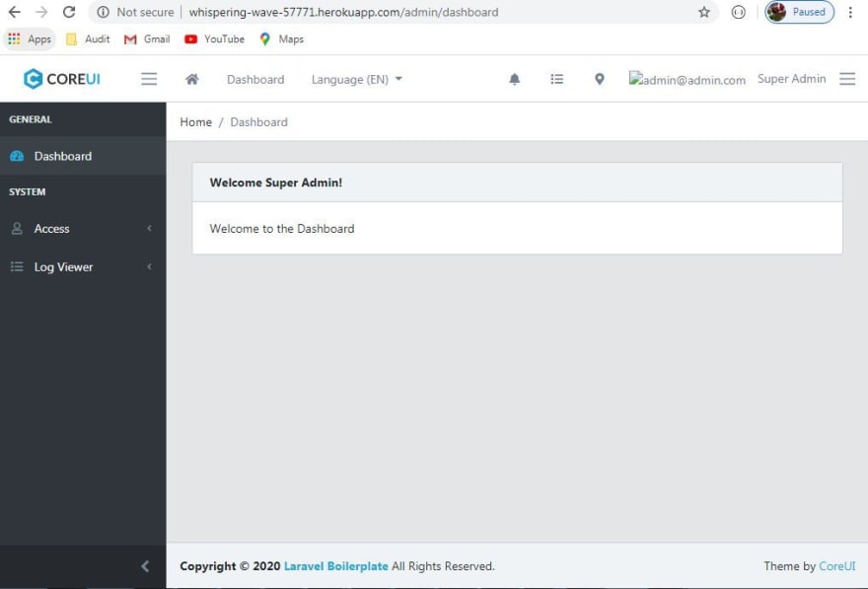
Task: Go back with browser back arrow
Action: click(15, 12)
